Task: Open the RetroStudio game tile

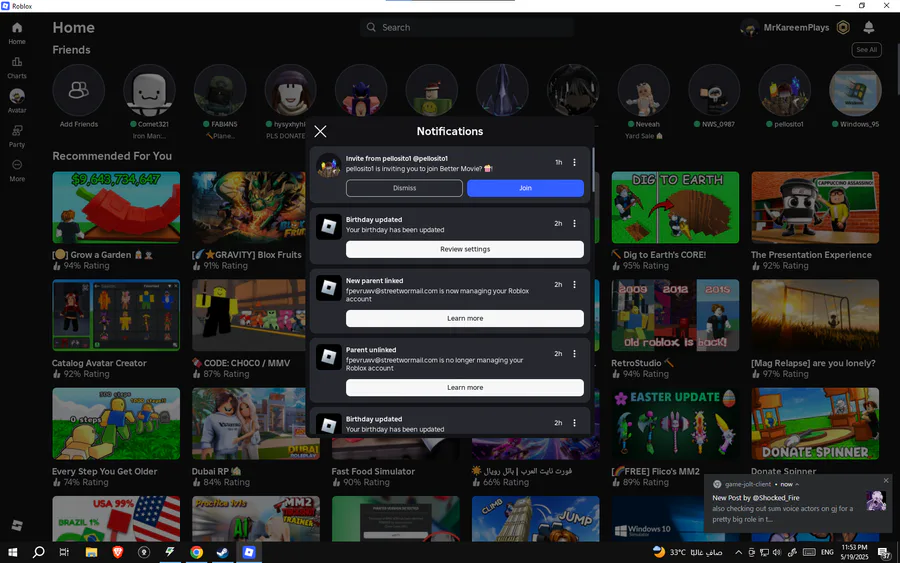Action: (x=675, y=315)
